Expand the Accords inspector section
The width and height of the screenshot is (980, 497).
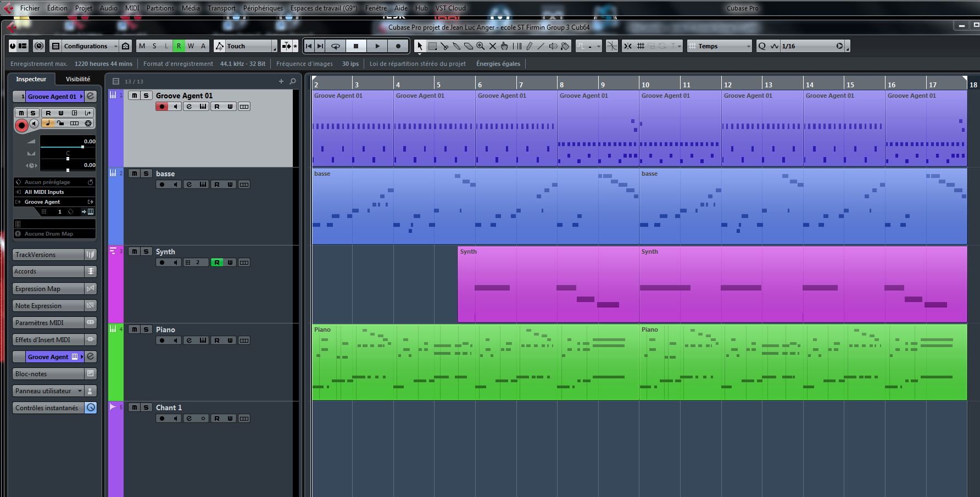48,271
